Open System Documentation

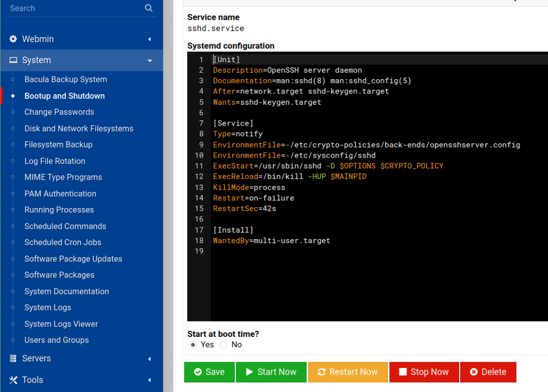point(66,291)
